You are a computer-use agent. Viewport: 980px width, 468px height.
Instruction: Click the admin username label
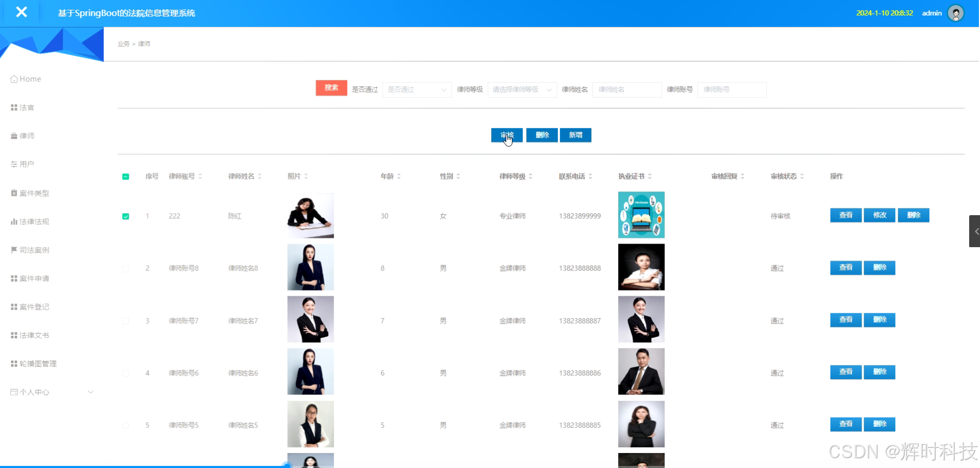click(x=932, y=13)
